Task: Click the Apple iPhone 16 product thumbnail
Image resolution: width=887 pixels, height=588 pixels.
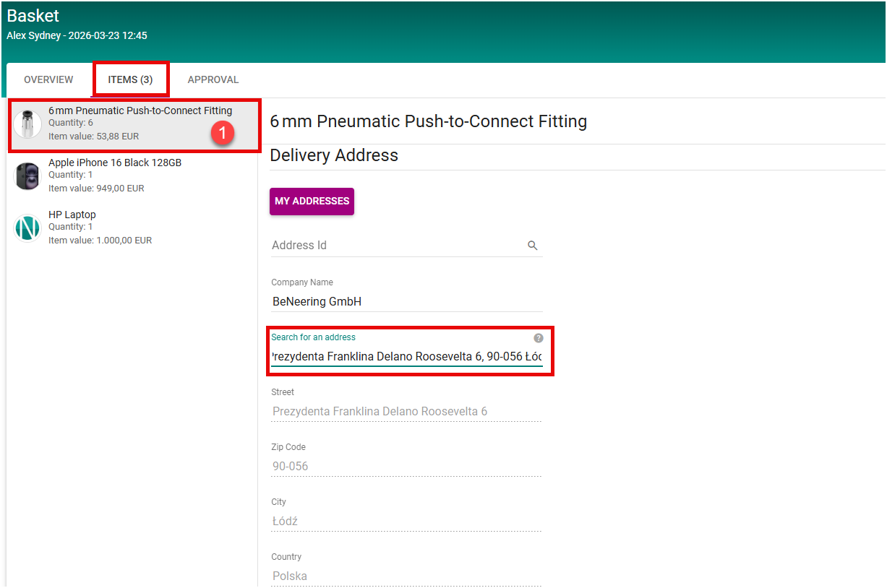Action: [27, 176]
